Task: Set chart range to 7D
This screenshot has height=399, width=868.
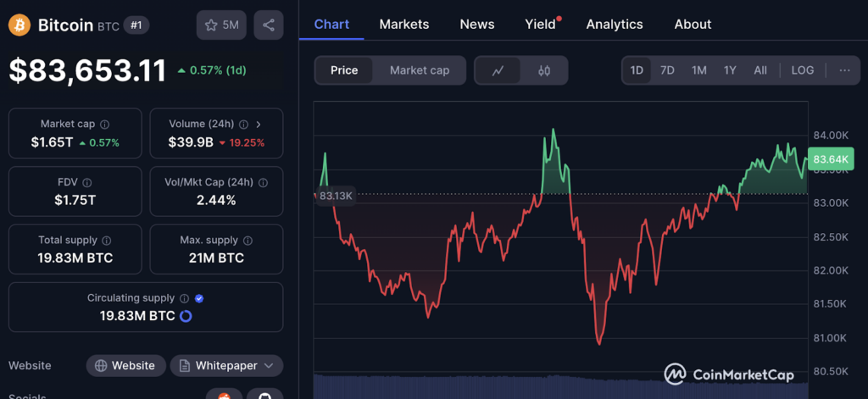Action: pos(667,70)
